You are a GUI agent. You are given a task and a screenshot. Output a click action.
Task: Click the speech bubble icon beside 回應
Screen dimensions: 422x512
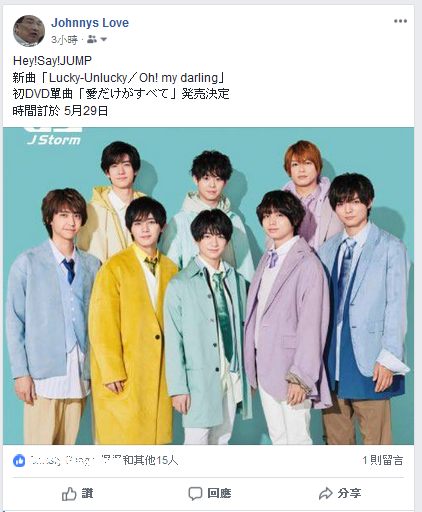195,494
